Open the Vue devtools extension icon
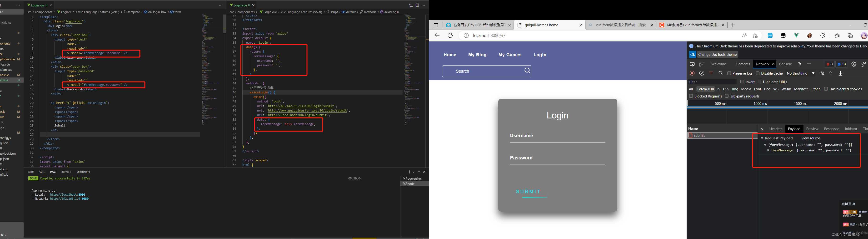Viewport: 868px width, 239px height. 796,36
